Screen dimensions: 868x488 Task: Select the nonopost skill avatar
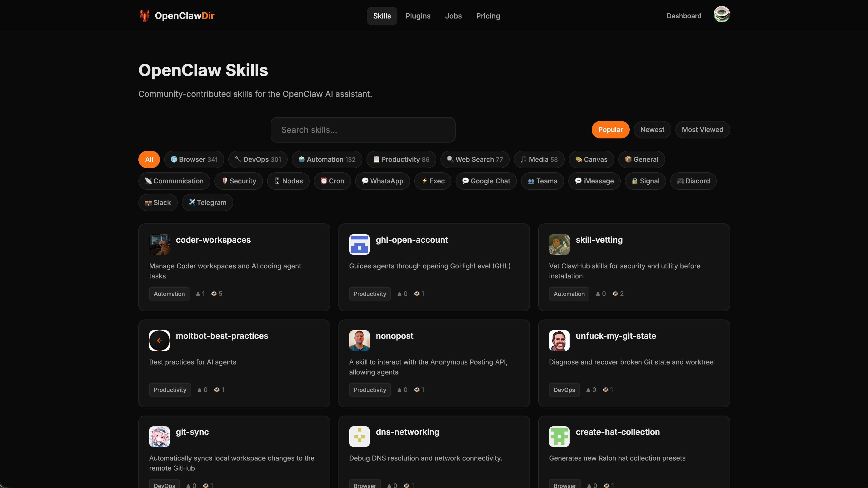(x=359, y=340)
